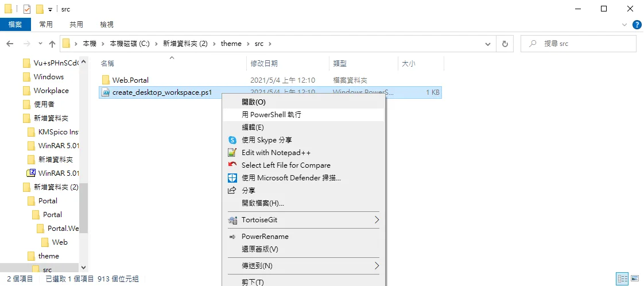Sort by the 修改日期 column header
The height and width of the screenshot is (286, 644).
coord(264,64)
